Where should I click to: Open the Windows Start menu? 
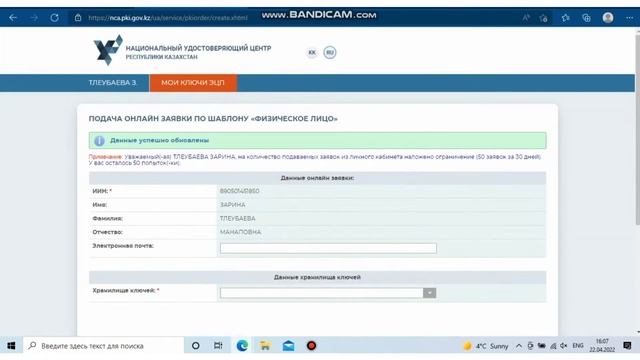[11, 346]
